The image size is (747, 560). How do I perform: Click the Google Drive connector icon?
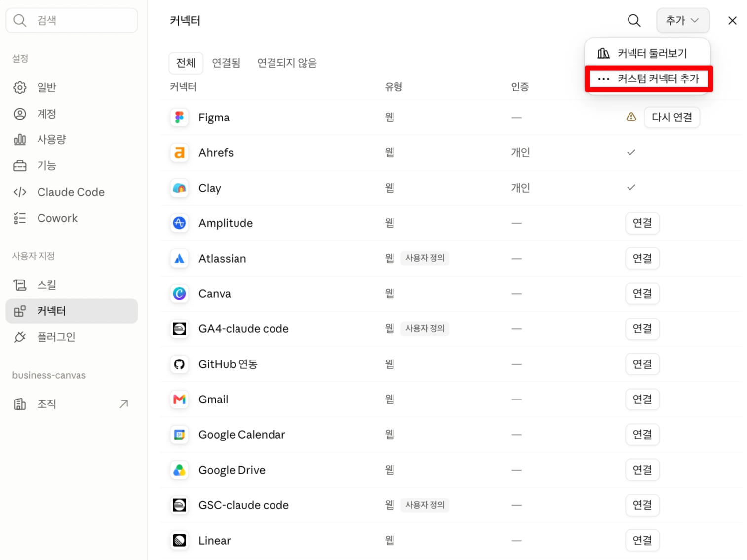click(179, 470)
